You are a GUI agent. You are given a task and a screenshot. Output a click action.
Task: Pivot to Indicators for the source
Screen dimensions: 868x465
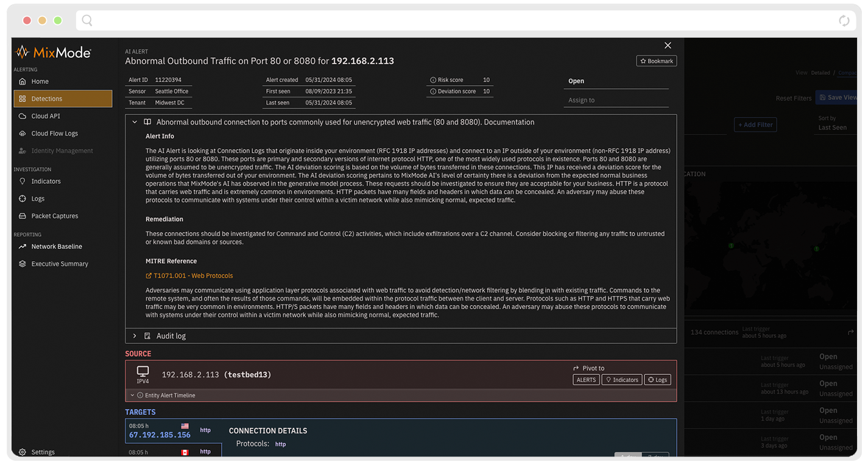(x=621, y=380)
